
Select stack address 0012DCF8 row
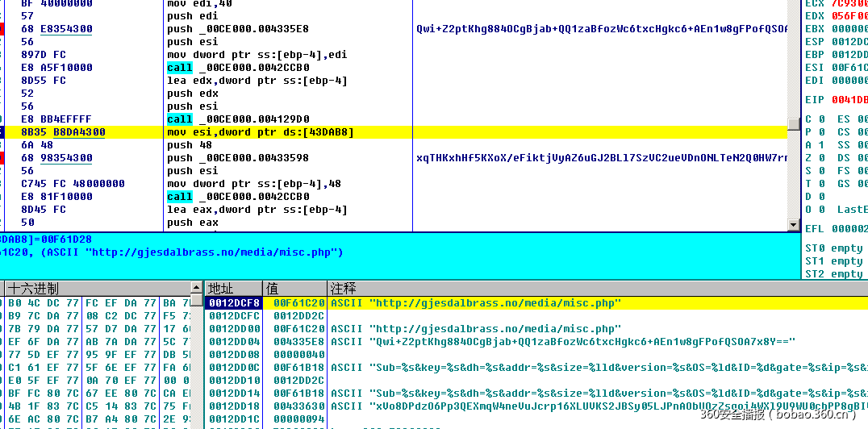tap(234, 303)
